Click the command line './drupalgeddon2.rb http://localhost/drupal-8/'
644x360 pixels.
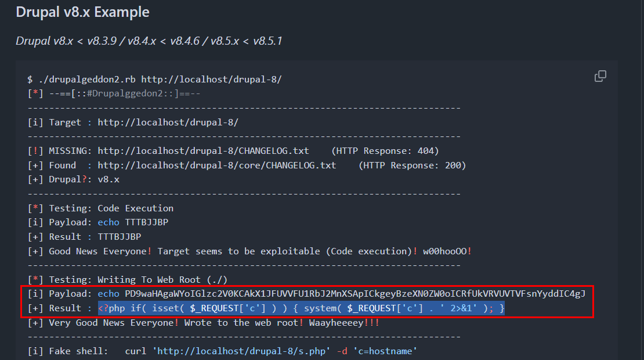click(x=154, y=80)
